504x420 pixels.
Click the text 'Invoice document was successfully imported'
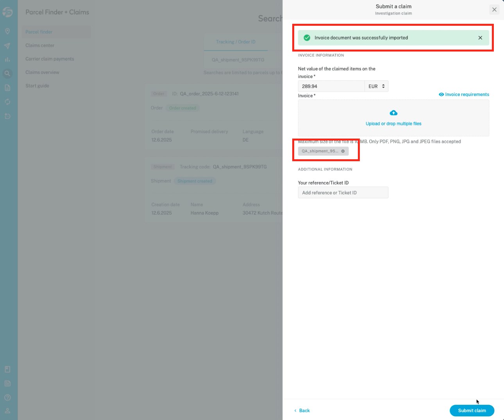[x=361, y=38]
